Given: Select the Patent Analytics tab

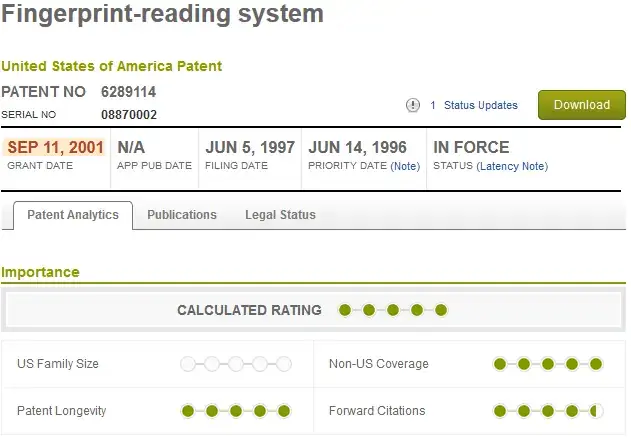Looking at the screenshot, I should (x=73, y=215).
